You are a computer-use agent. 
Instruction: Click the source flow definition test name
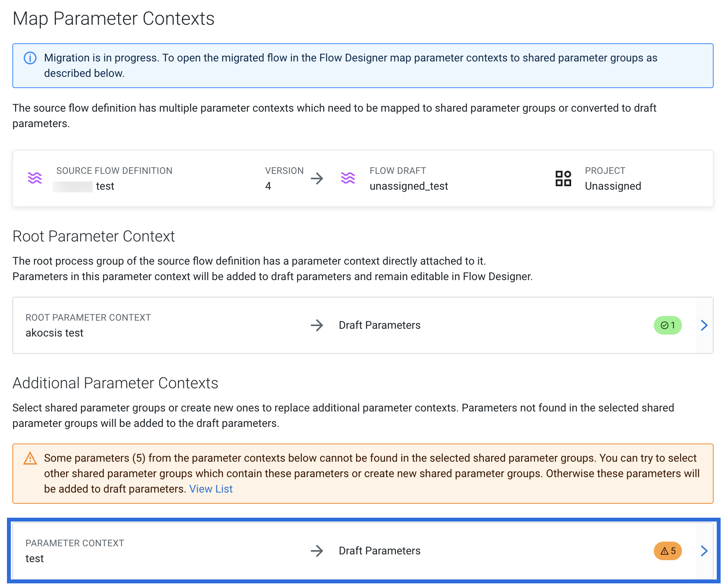point(105,186)
